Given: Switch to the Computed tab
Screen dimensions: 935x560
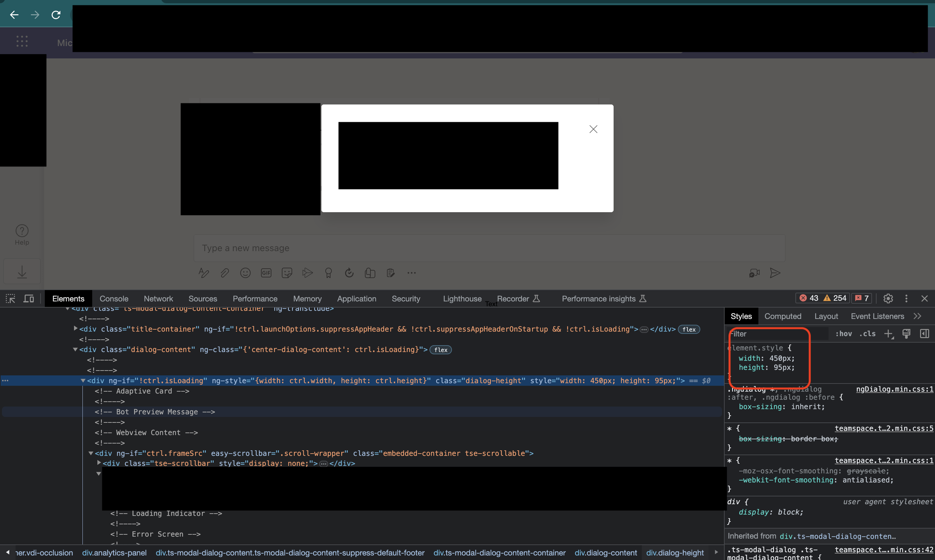Looking at the screenshot, I should point(782,316).
